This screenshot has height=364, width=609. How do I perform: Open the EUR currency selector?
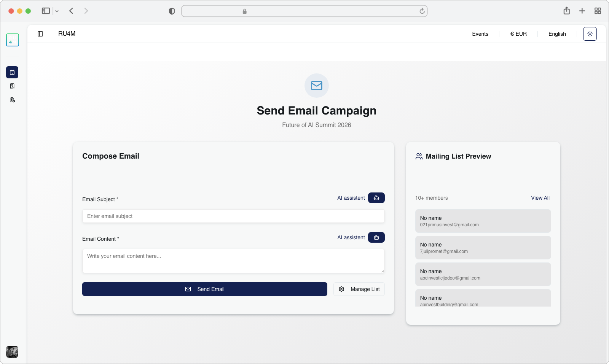click(x=518, y=34)
